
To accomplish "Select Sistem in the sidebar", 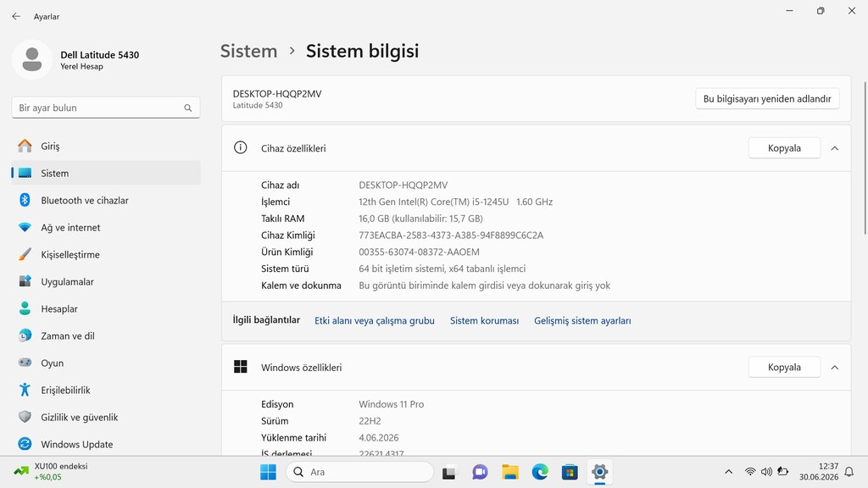I will [x=106, y=173].
